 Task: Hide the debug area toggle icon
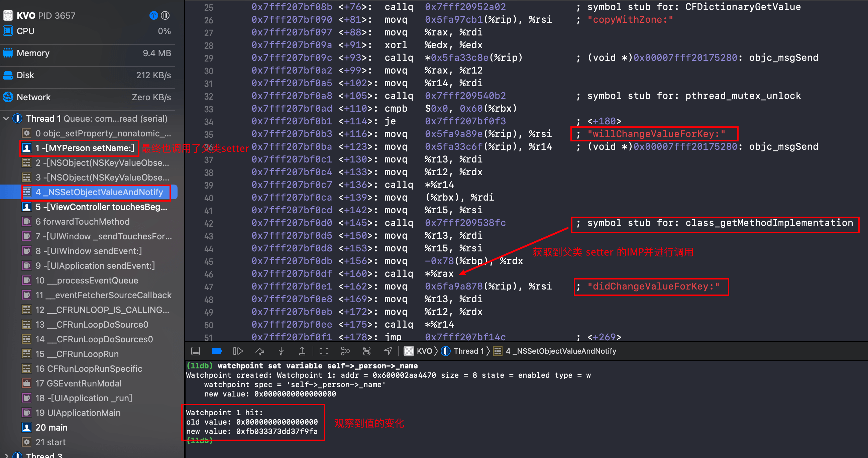click(x=196, y=351)
